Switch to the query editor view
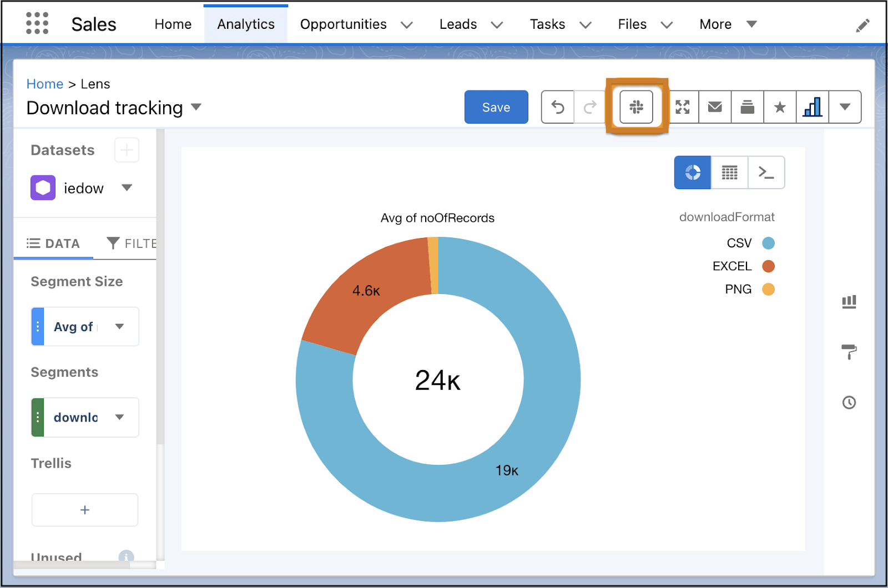Image resolution: width=888 pixels, height=588 pixels. [x=766, y=173]
